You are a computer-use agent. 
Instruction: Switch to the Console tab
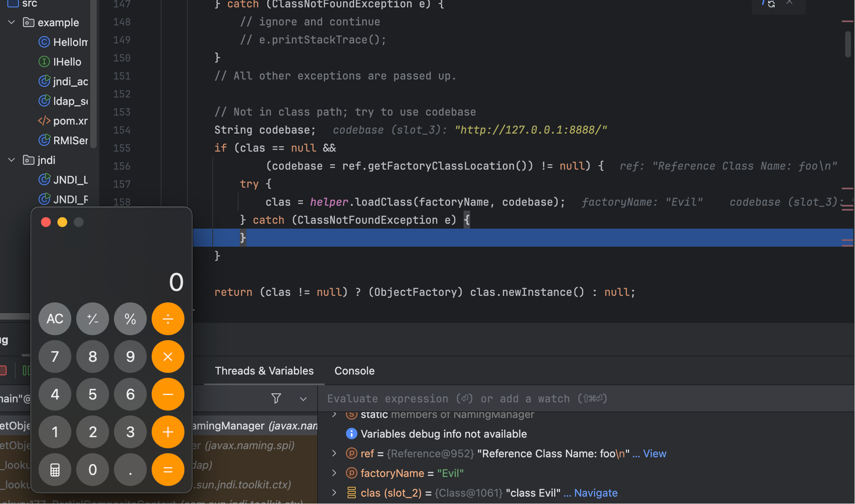pyautogui.click(x=354, y=370)
